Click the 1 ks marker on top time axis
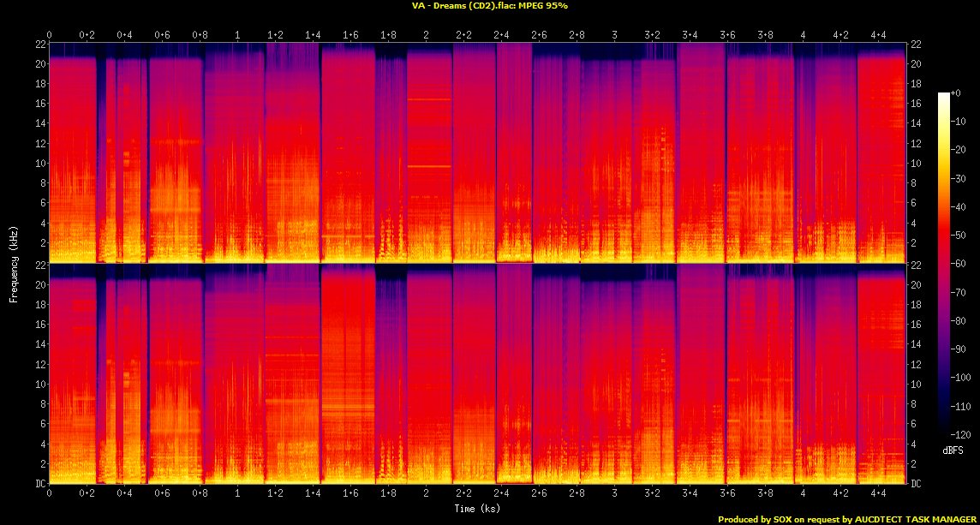The height and width of the screenshot is (525, 980). (237, 35)
